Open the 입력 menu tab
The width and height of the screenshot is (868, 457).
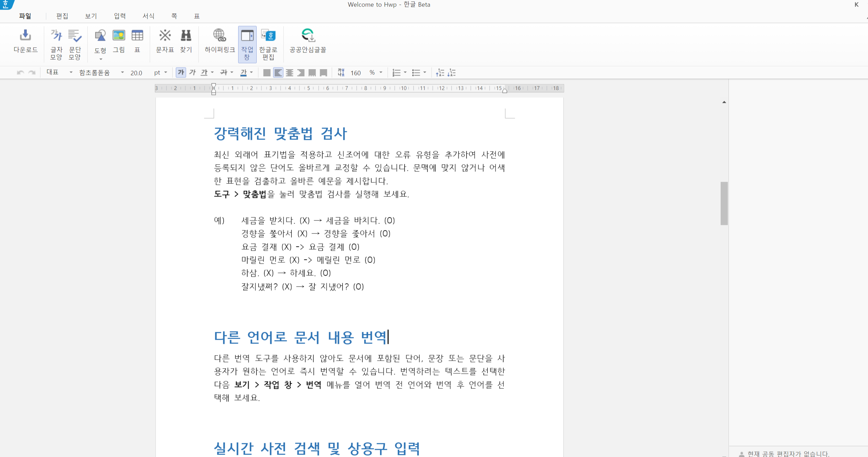coord(120,16)
